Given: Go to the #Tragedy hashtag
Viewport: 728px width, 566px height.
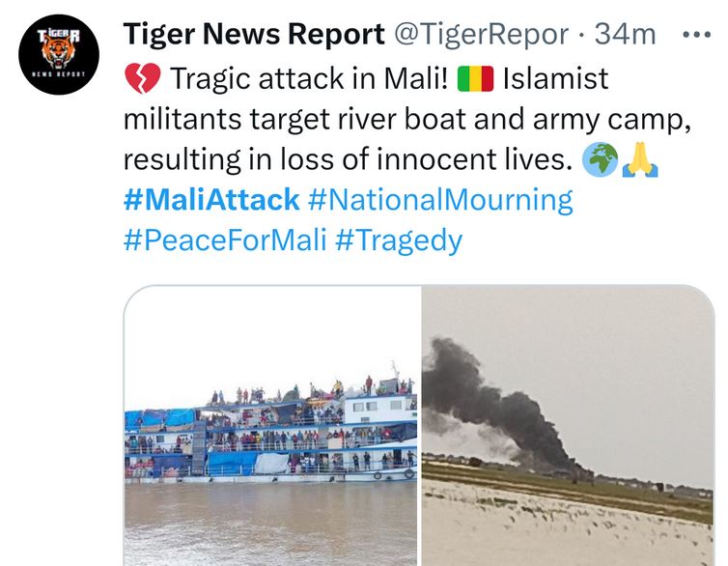Looking at the screenshot, I should click(399, 240).
